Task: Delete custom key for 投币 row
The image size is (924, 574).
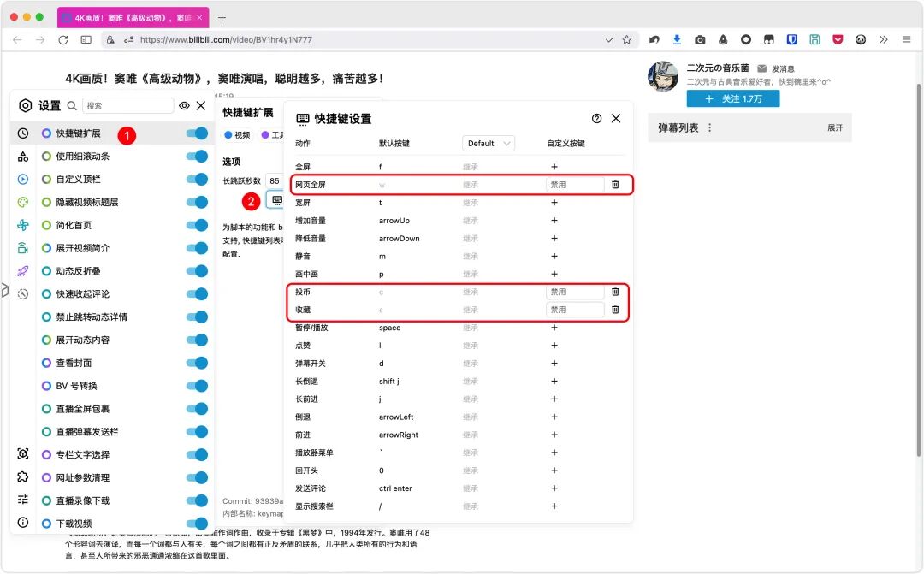Action: pos(615,292)
